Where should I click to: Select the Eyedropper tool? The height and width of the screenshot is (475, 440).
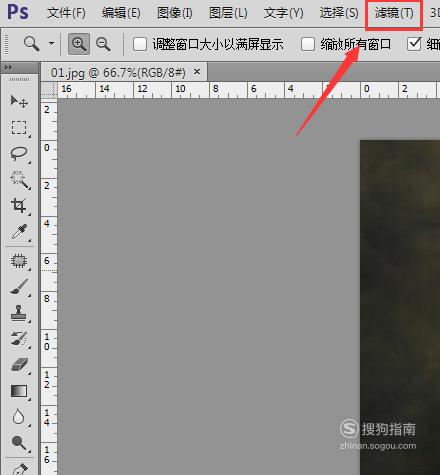click(19, 232)
